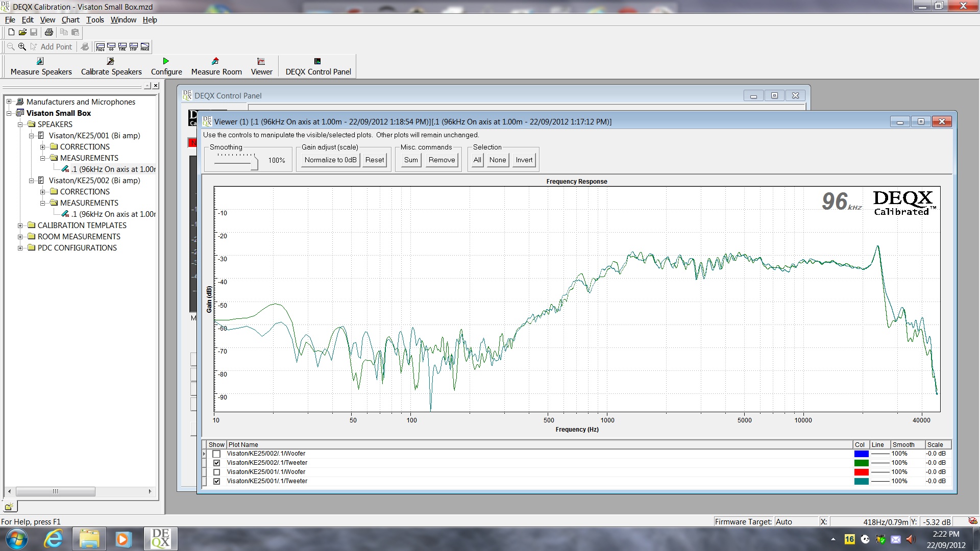980x551 pixels.
Task: Click the Print toolbar icon
Action: (x=49, y=32)
